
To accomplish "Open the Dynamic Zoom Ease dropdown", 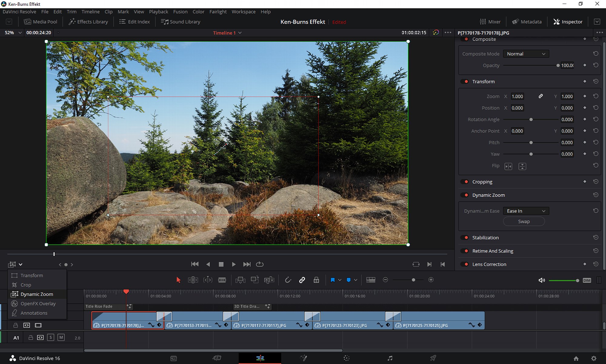I will point(526,211).
